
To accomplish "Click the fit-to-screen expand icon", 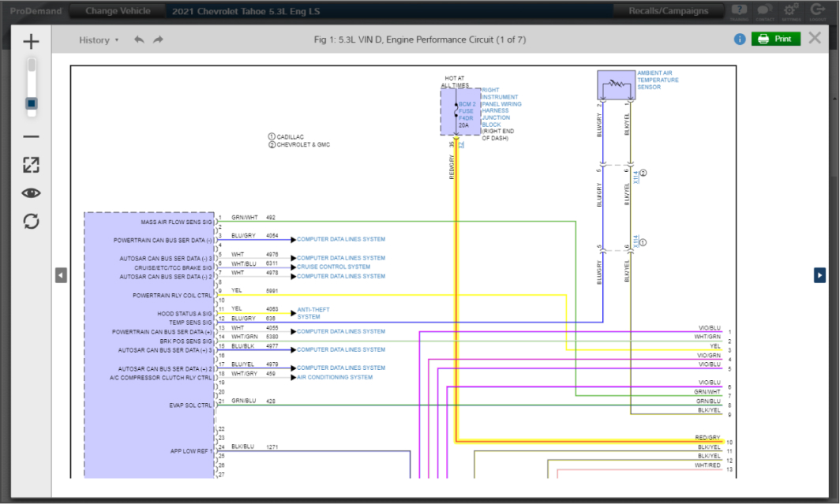I will click(31, 165).
